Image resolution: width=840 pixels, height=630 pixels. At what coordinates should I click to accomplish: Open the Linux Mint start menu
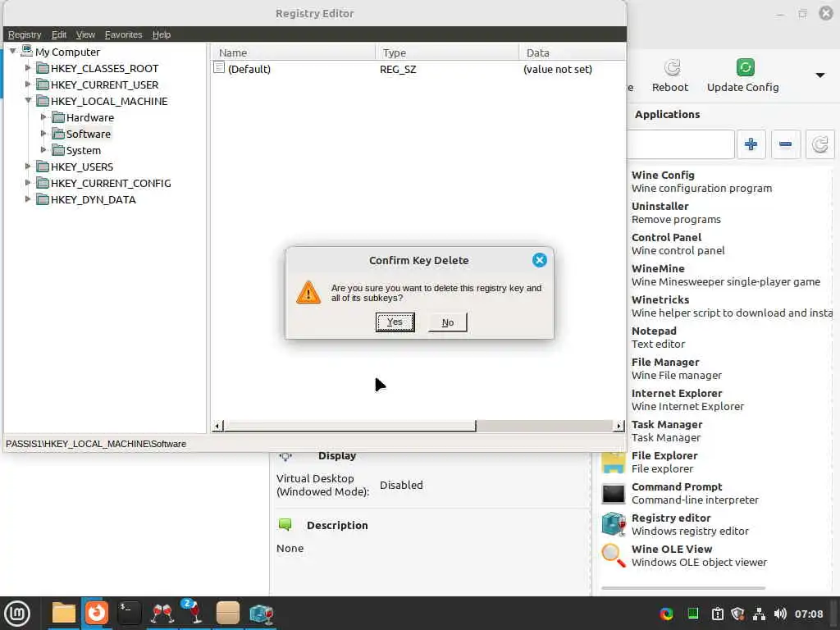click(x=17, y=614)
